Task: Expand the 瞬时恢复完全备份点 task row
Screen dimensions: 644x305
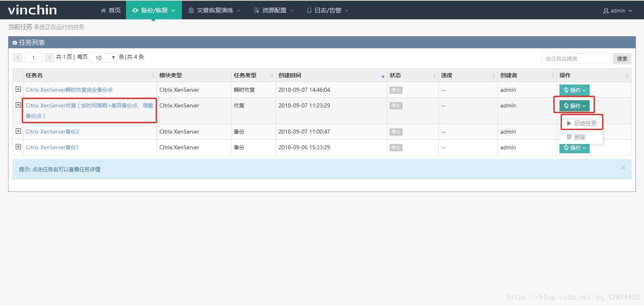Action: coord(18,89)
